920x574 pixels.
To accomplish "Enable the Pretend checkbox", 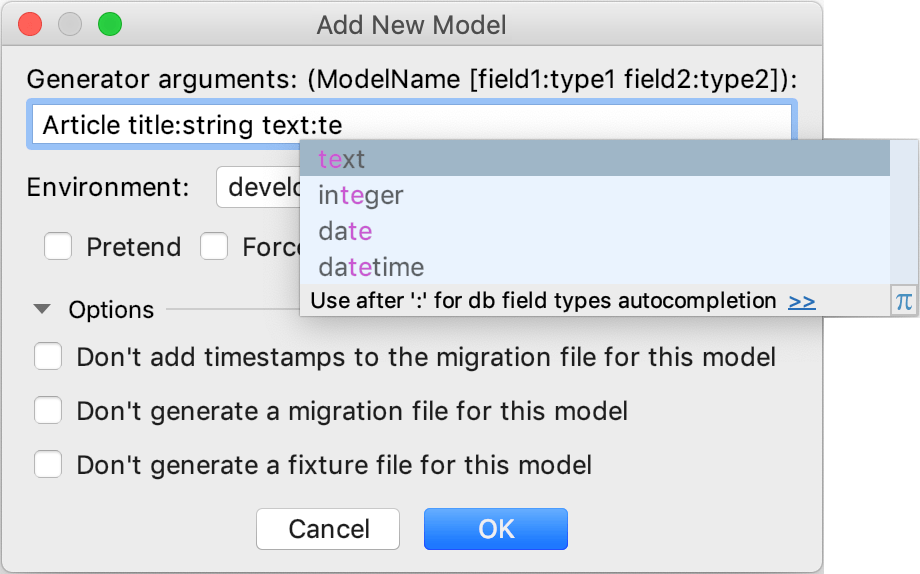I will tap(58, 247).
